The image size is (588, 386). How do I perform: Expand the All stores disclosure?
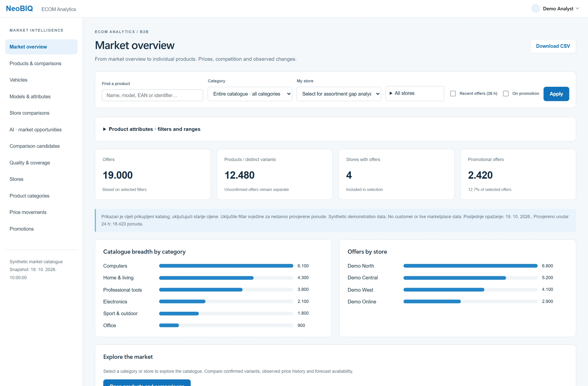point(415,93)
